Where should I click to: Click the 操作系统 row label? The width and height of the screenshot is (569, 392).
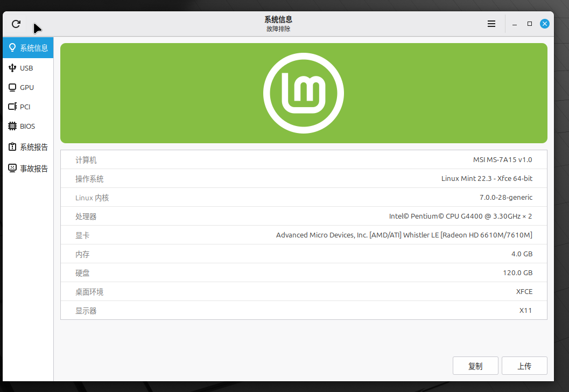[x=89, y=179]
